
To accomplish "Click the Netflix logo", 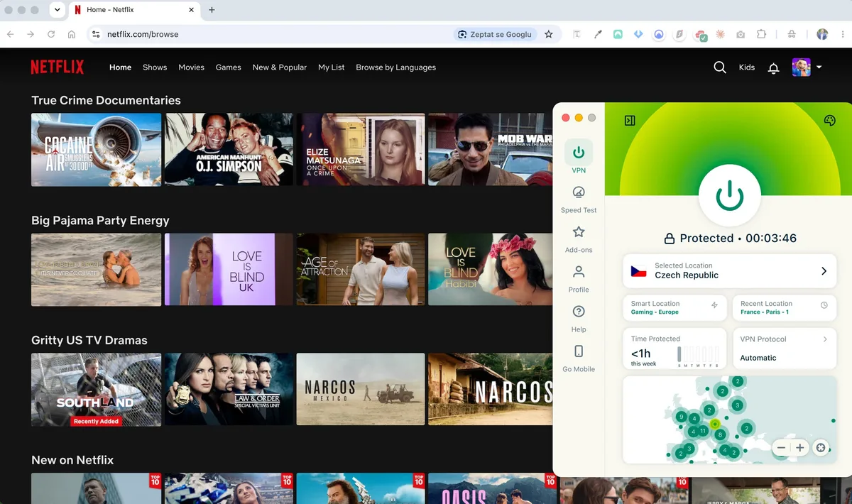I will coord(57,67).
